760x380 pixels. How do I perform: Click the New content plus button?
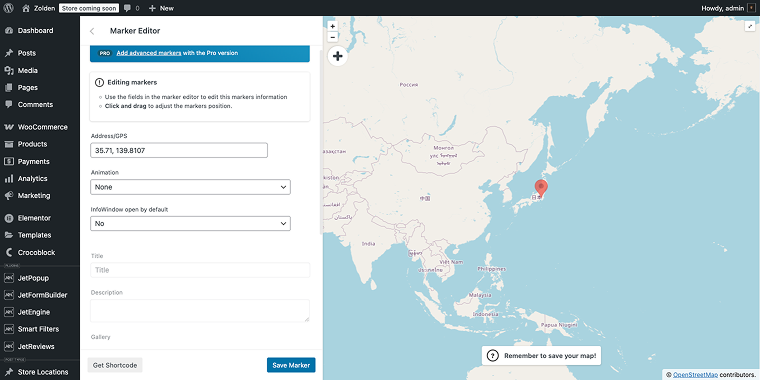point(161,8)
